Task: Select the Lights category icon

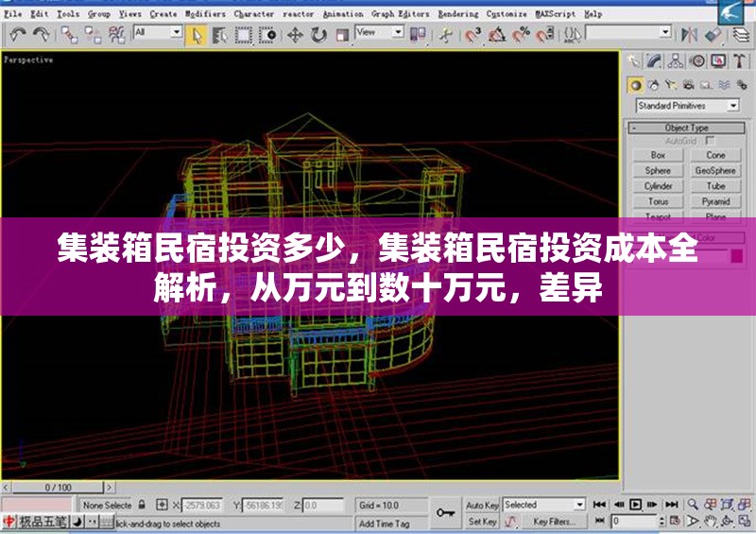Action: click(671, 85)
